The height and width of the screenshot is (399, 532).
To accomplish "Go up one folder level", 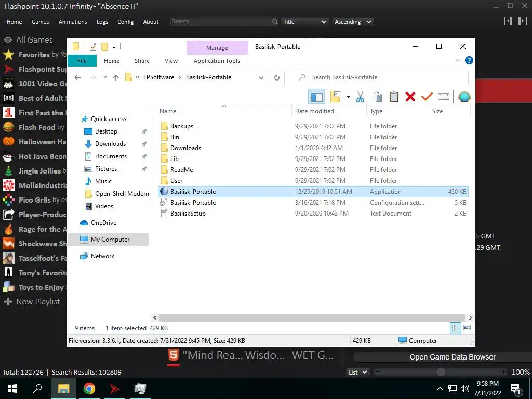I will coord(116,78).
